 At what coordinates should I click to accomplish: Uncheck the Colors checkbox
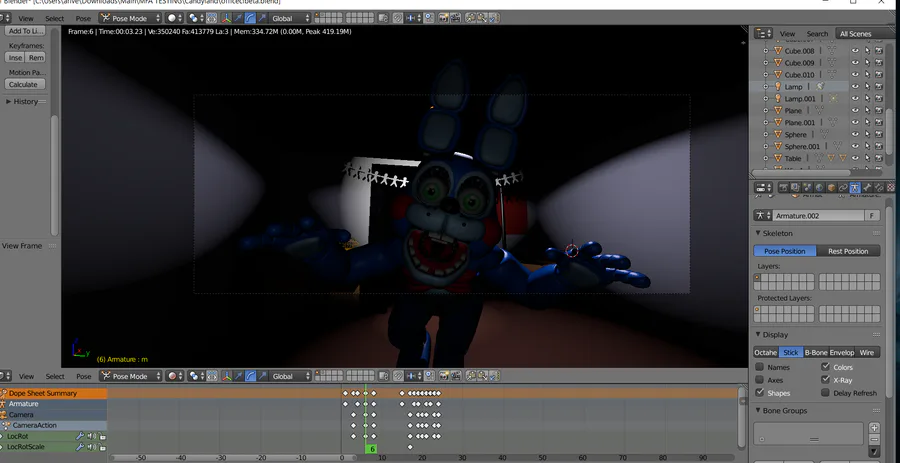pyautogui.click(x=825, y=367)
